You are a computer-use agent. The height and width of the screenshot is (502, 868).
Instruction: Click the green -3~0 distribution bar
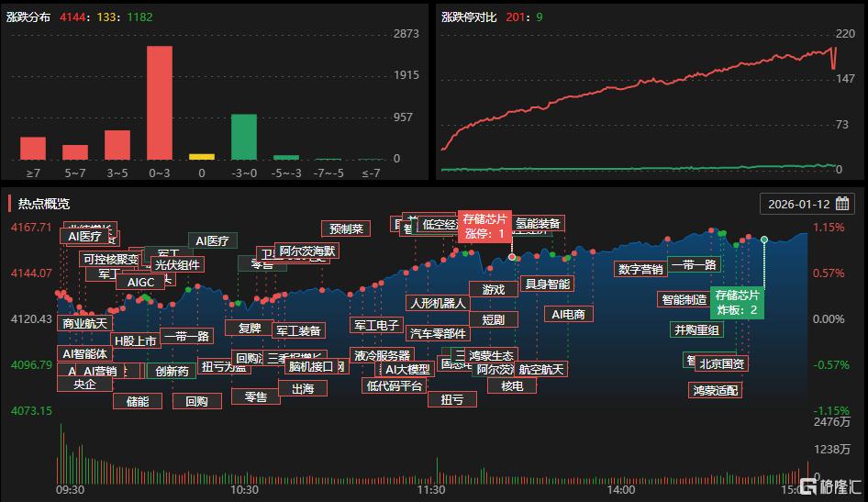(x=243, y=137)
